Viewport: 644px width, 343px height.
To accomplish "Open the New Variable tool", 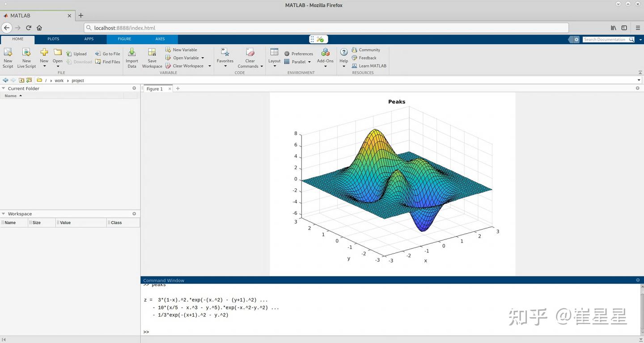I will [182, 50].
